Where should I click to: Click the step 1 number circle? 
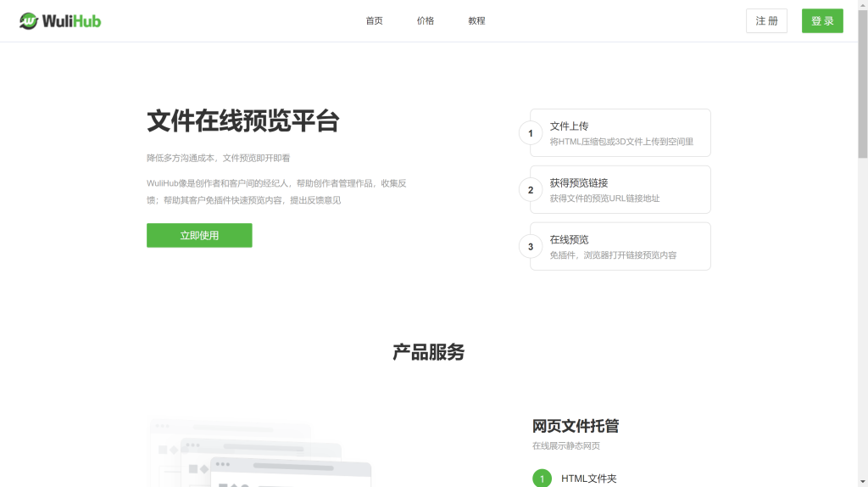click(x=531, y=133)
